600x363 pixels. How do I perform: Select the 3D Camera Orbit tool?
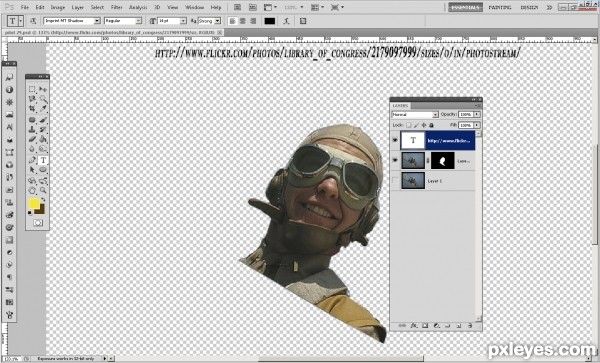[x=43, y=181]
